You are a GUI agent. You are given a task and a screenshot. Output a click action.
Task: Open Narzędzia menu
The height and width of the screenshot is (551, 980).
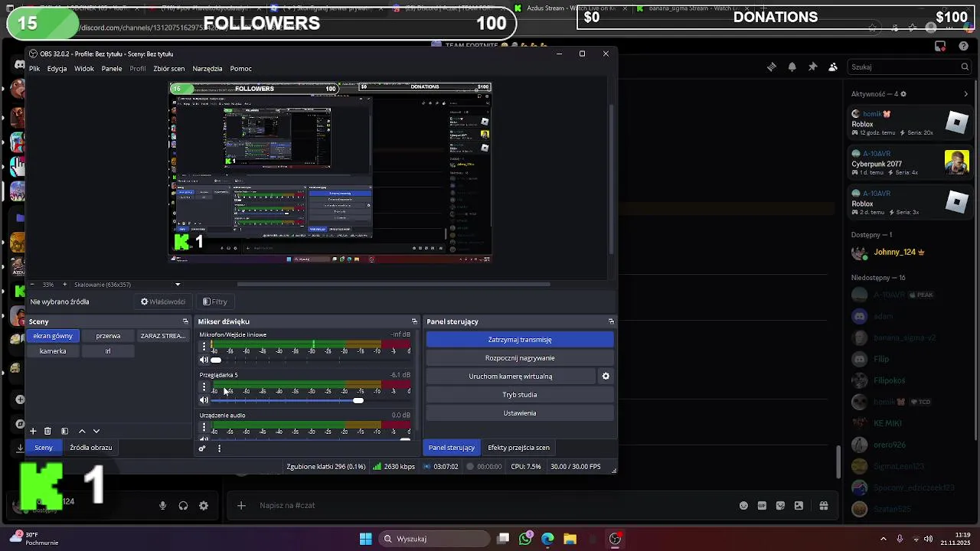pyautogui.click(x=207, y=69)
